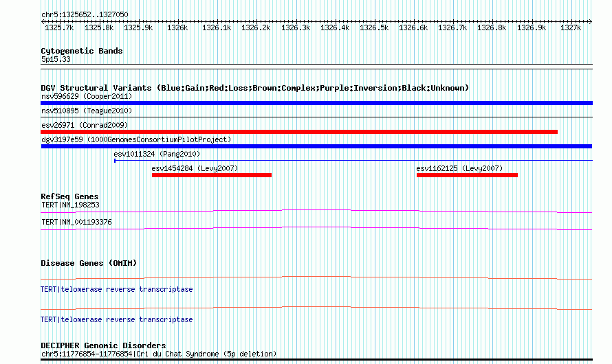This screenshot has width=612, height=364.
Task: Click the black bar under Cri du Chat Syndrome
Action: (316, 360)
